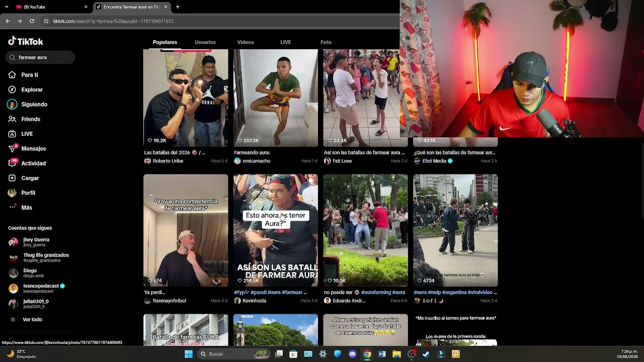Close the YouTube browser tab
The image size is (644, 362).
click(86, 7)
